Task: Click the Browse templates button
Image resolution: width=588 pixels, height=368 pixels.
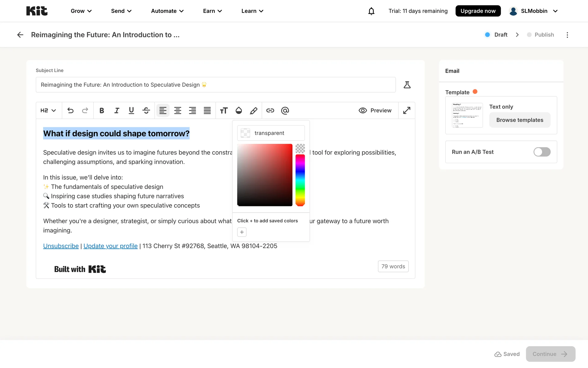Action: tap(520, 120)
